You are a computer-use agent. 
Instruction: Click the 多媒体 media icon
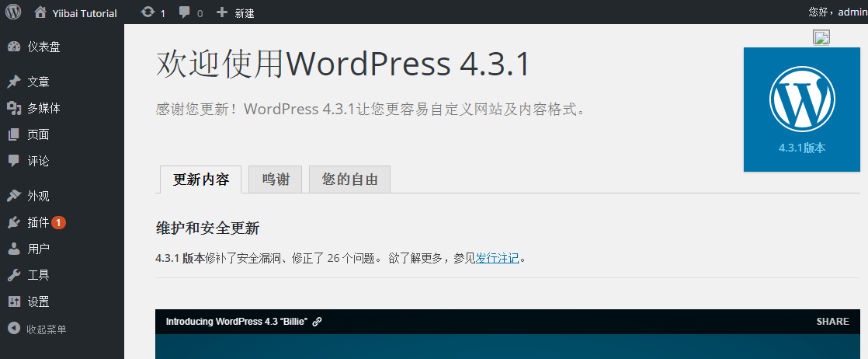(x=14, y=108)
